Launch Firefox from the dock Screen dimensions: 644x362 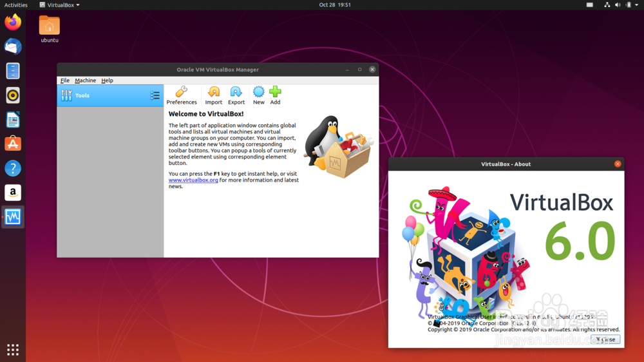pyautogui.click(x=13, y=22)
